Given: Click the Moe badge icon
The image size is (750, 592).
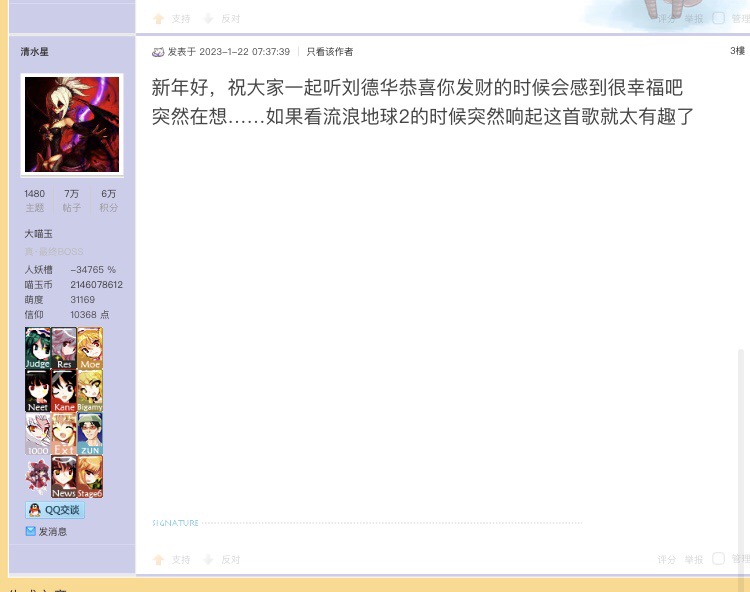Looking at the screenshot, I should 90,349.
